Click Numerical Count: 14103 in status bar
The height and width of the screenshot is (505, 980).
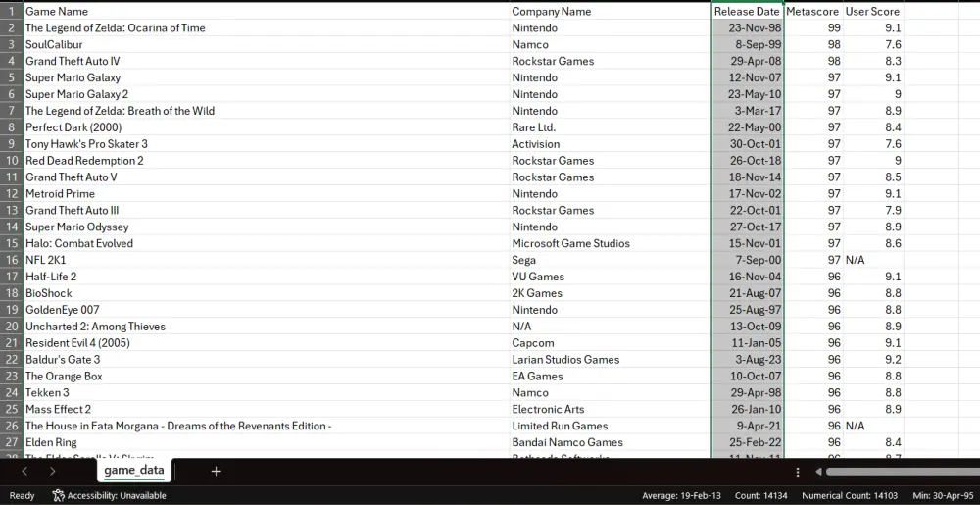point(851,495)
